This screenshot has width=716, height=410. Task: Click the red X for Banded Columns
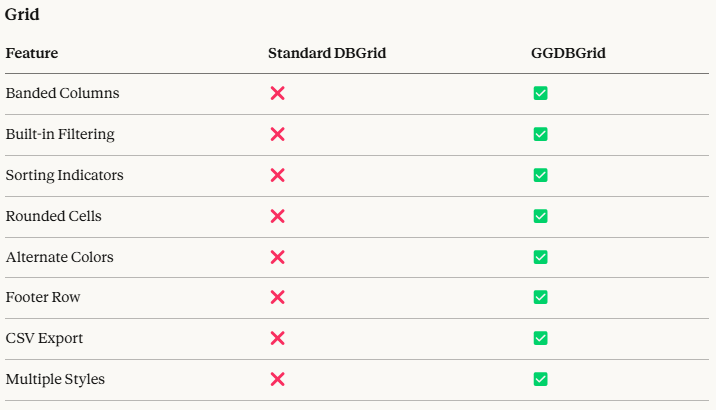278,93
